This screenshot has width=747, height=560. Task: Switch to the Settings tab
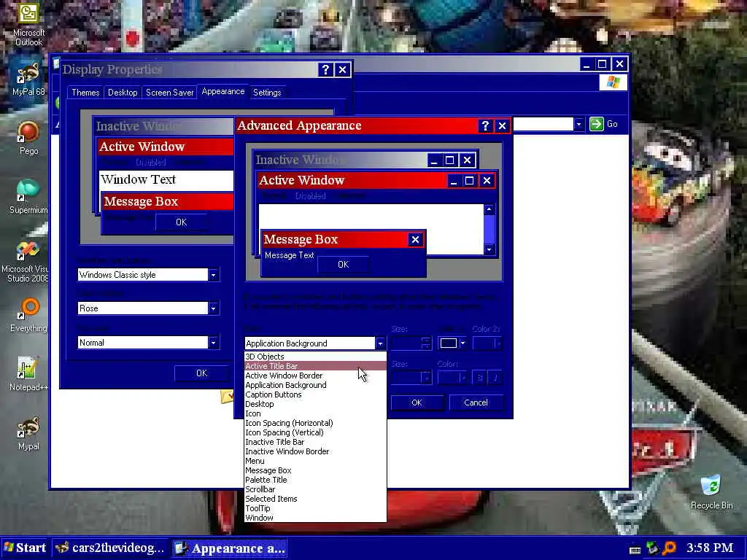pyautogui.click(x=267, y=93)
